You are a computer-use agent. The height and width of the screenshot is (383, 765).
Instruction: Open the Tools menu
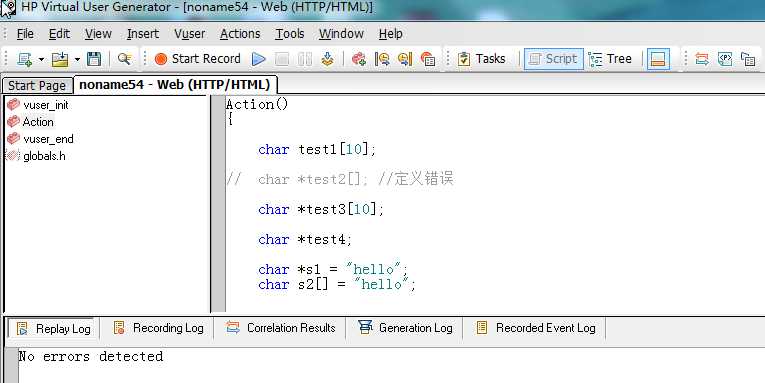click(x=290, y=34)
